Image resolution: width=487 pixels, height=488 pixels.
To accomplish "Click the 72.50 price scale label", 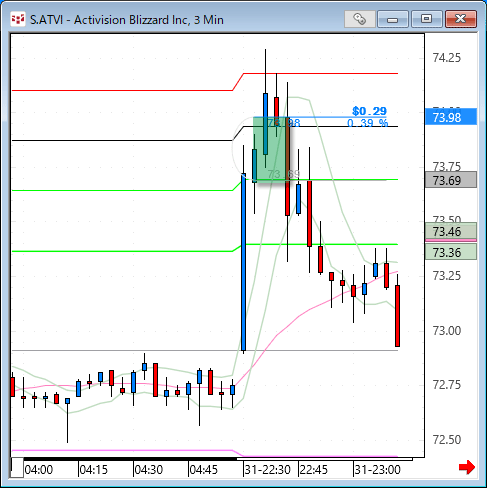I will [447, 440].
